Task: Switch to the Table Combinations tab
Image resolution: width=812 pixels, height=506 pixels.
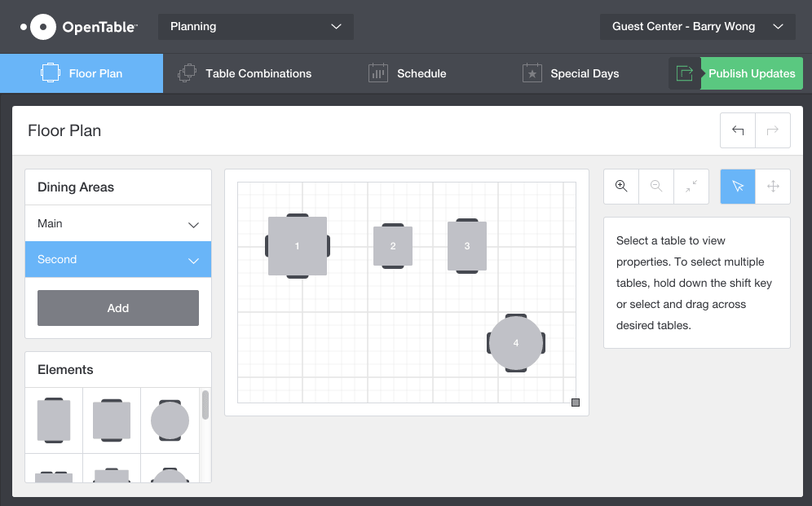Action: [245, 73]
